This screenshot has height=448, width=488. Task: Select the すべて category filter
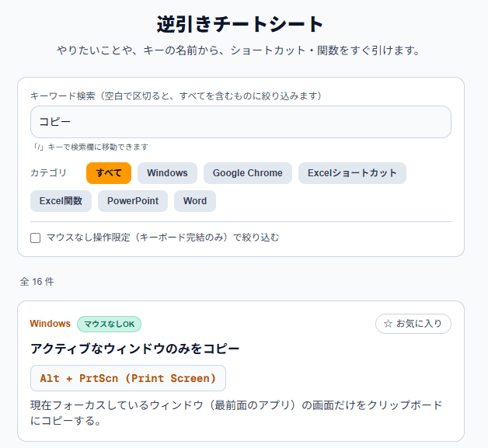109,173
